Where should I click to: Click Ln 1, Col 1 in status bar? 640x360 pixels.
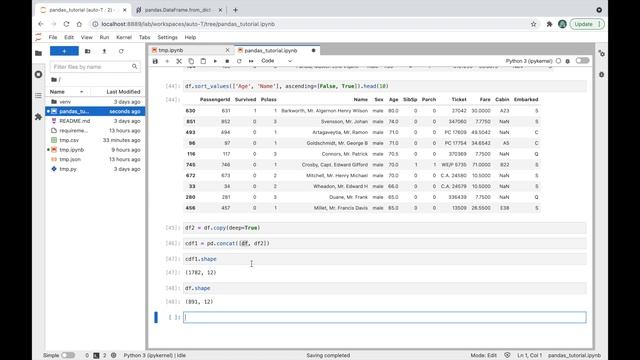click(x=529, y=356)
